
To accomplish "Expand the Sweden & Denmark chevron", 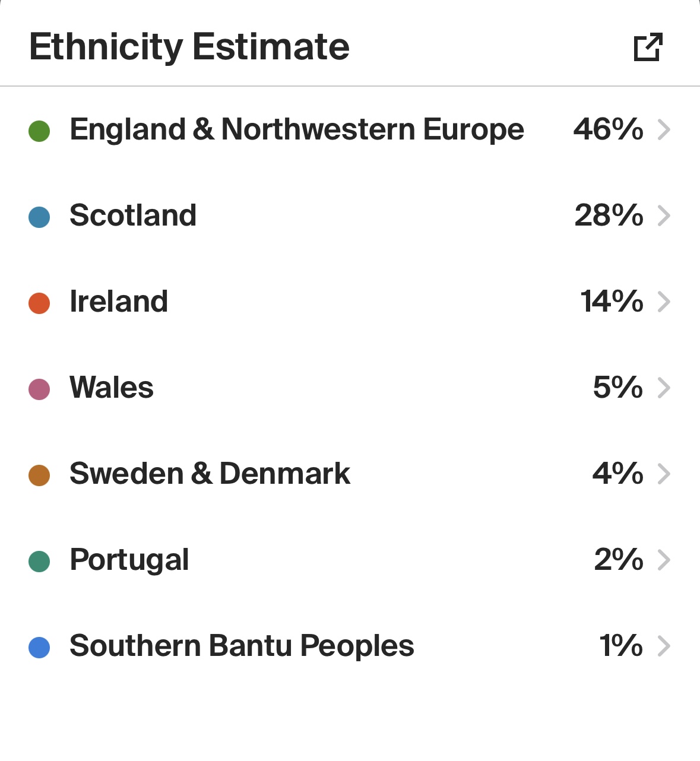I will (664, 474).
